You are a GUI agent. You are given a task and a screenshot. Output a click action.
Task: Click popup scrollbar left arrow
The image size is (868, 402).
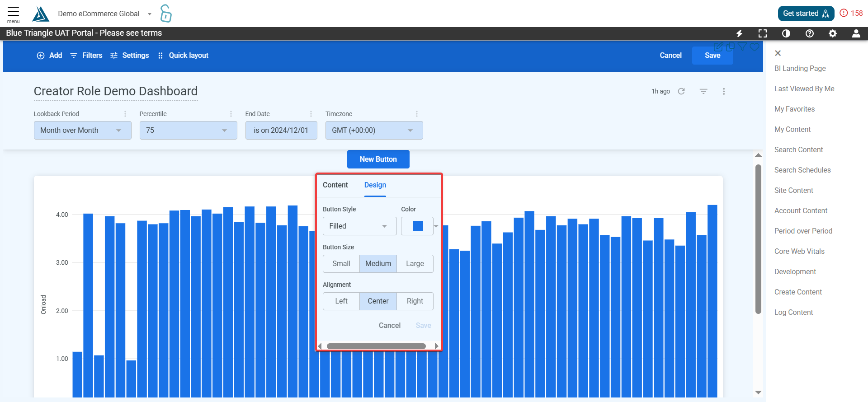320,346
